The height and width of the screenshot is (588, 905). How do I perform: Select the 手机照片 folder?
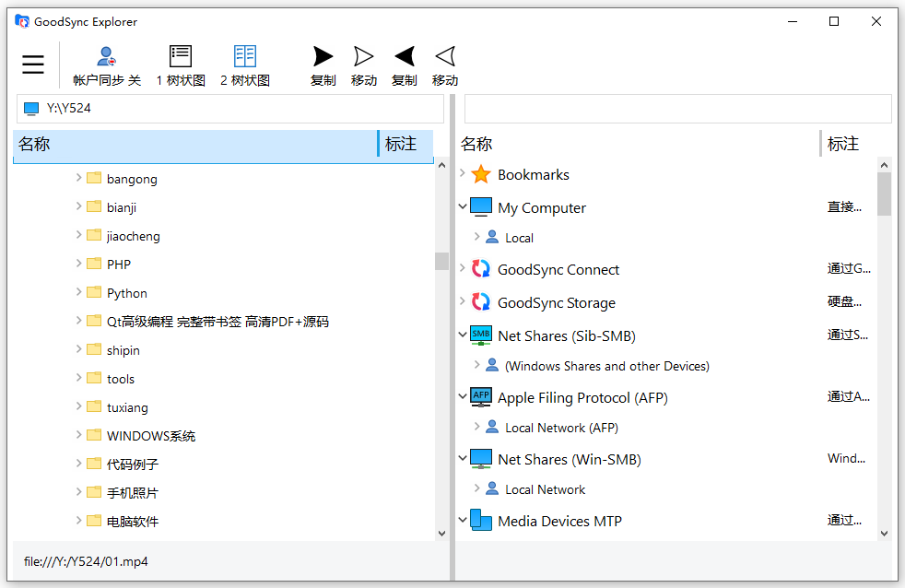coord(132,493)
